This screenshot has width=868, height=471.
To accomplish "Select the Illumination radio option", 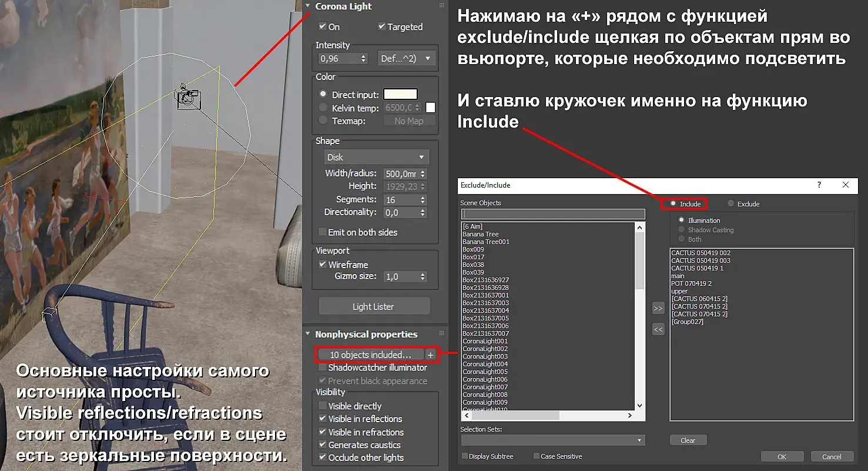I will point(681,221).
